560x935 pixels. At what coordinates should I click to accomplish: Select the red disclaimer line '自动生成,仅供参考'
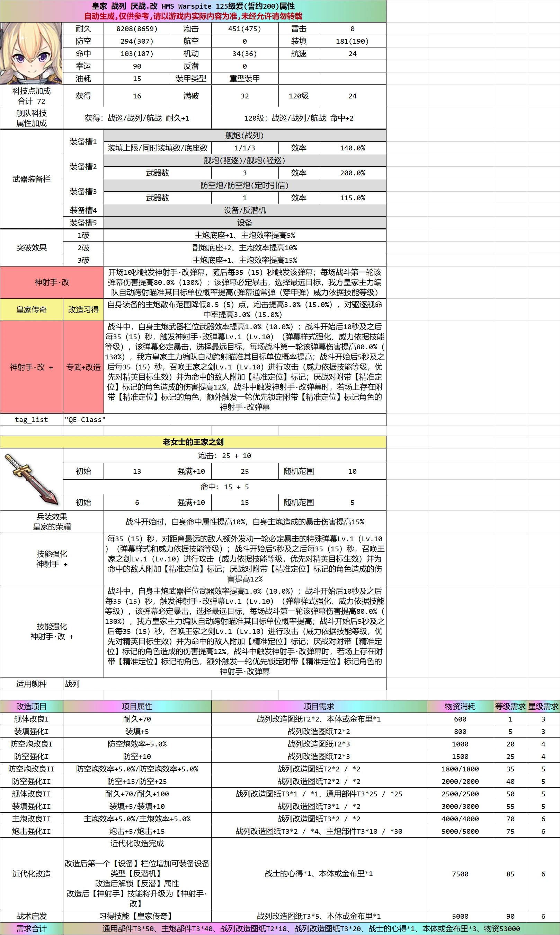(x=193, y=16)
